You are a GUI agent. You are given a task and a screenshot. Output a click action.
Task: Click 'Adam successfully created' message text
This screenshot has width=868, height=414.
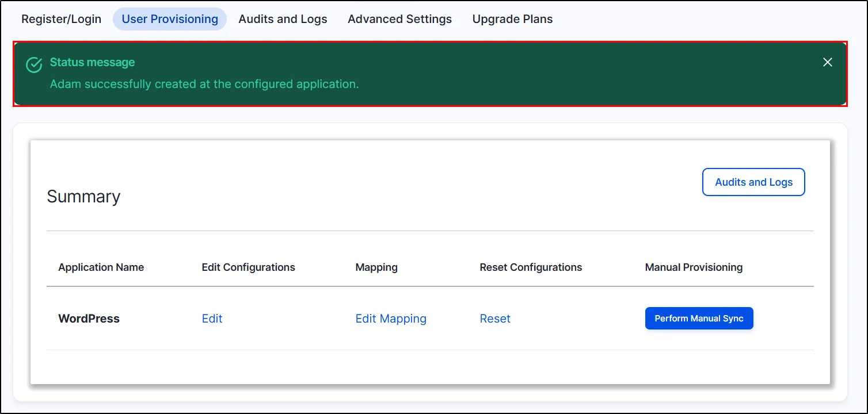click(204, 84)
